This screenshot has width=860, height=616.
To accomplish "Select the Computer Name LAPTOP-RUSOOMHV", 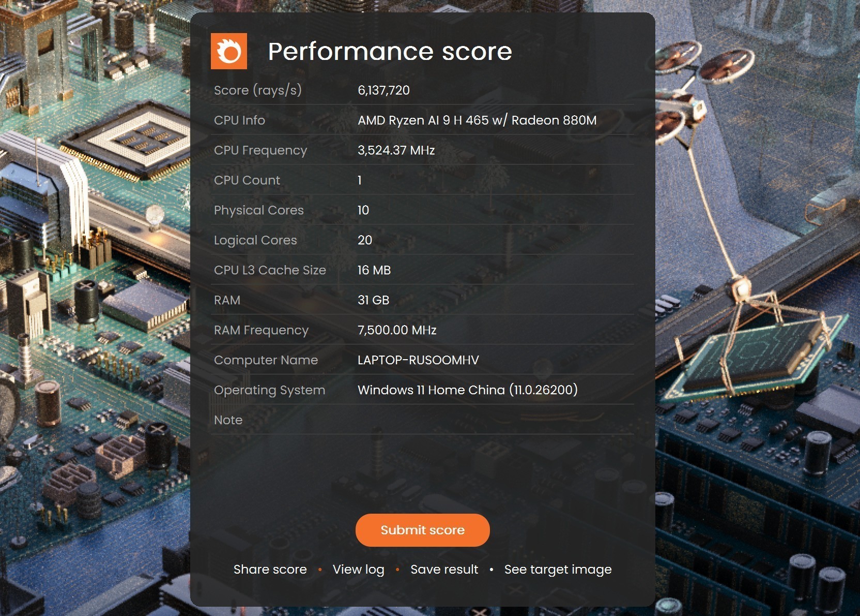I will tap(419, 360).
